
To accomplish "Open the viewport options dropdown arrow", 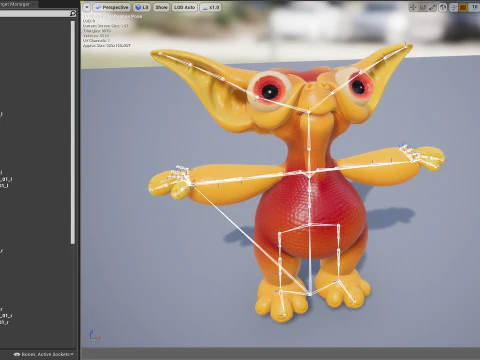I will [86, 7].
